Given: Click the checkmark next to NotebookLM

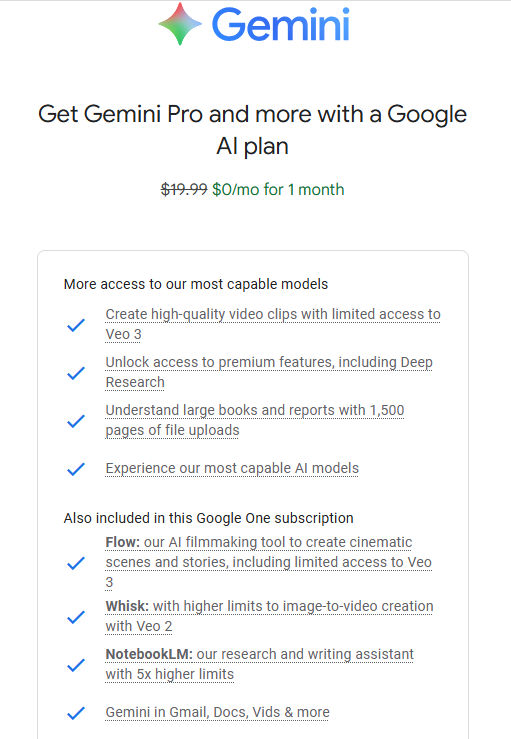Looking at the screenshot, I should [x=76, y=665].
